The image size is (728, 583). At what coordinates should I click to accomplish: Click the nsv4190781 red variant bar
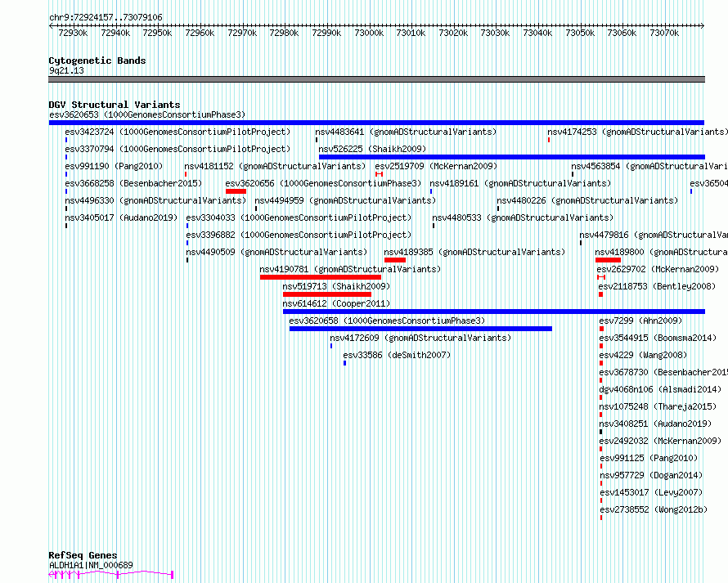[x=321, y=277]
